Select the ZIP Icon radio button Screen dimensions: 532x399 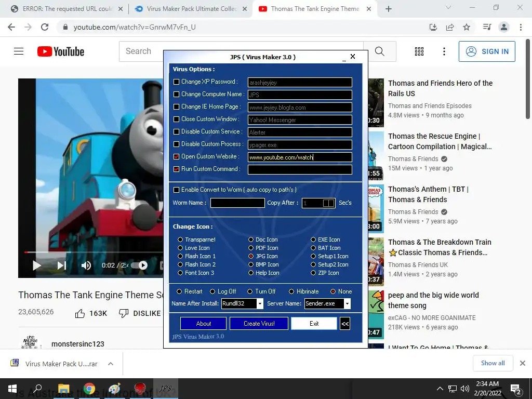pos(313,273)
